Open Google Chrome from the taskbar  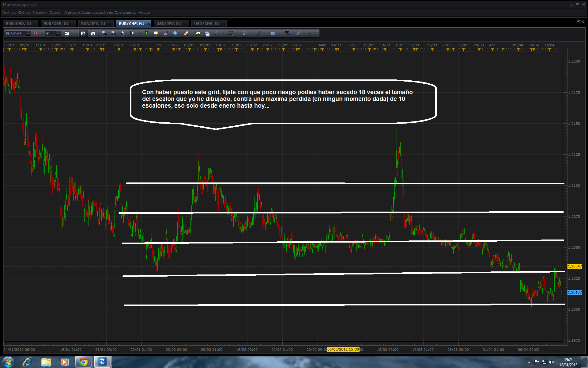83,362
